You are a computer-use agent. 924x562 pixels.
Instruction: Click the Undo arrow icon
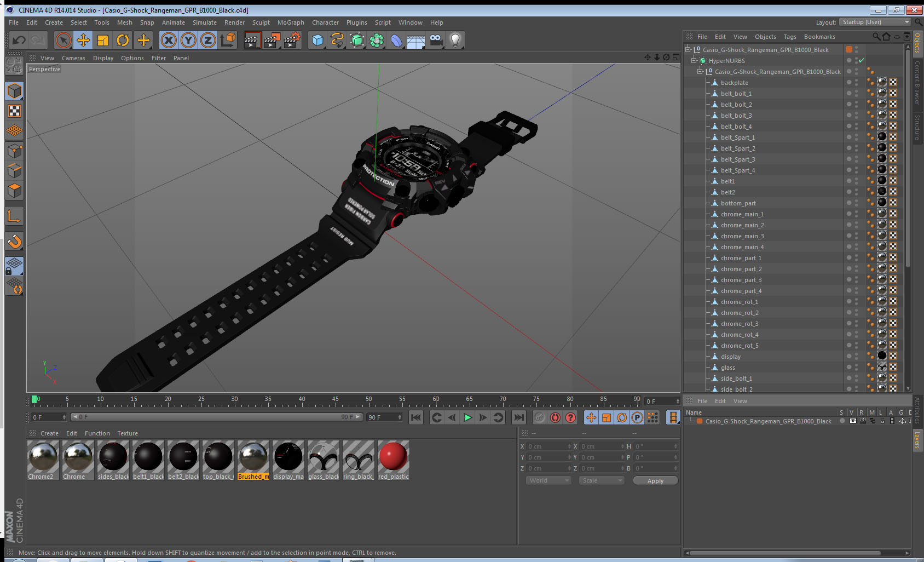19,40
